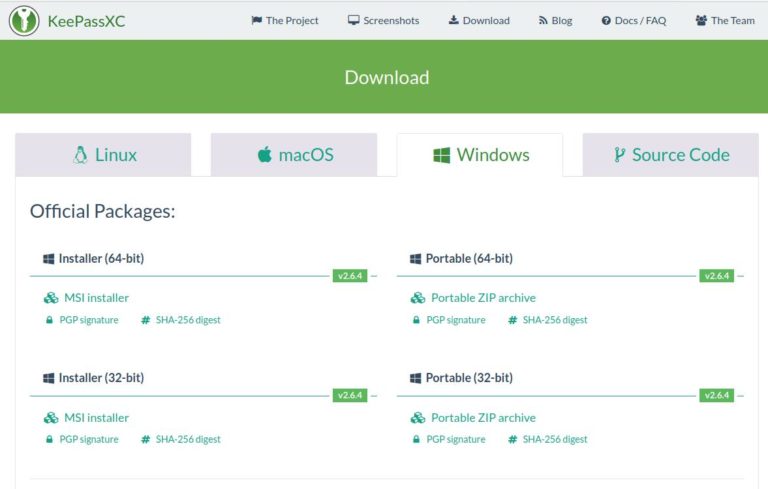The width and height of the screenshot is (768, 489).
Task: Click the package icon beside 64-bit MSI installer
Action: [51, 298]
